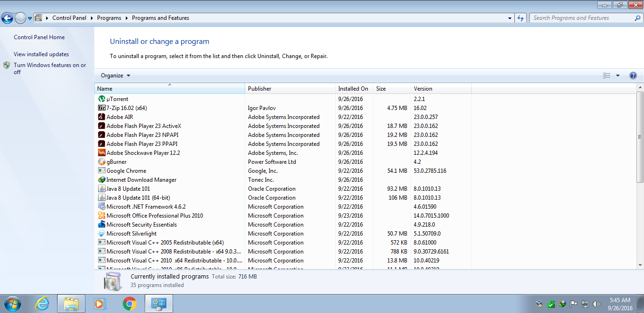This screenshot has width=644, height=313.
Task: Open the Organize dropdown menu
Action: (x=116, y=76)
